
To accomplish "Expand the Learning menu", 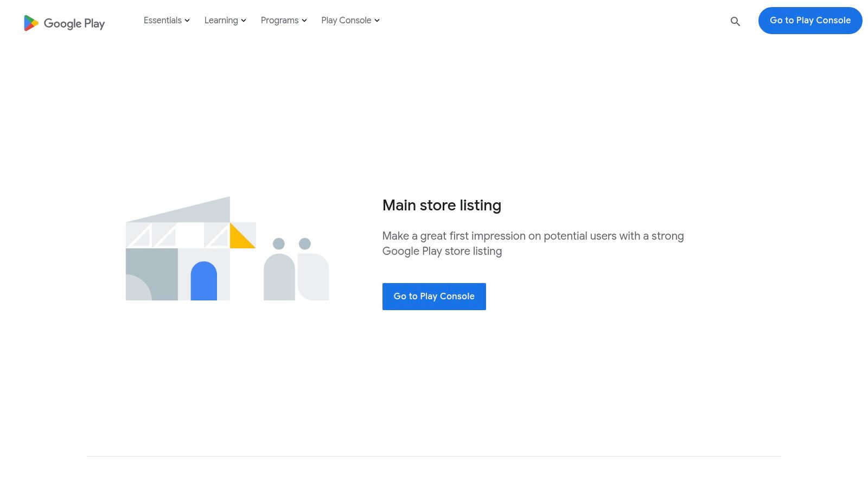I will 225,21.
